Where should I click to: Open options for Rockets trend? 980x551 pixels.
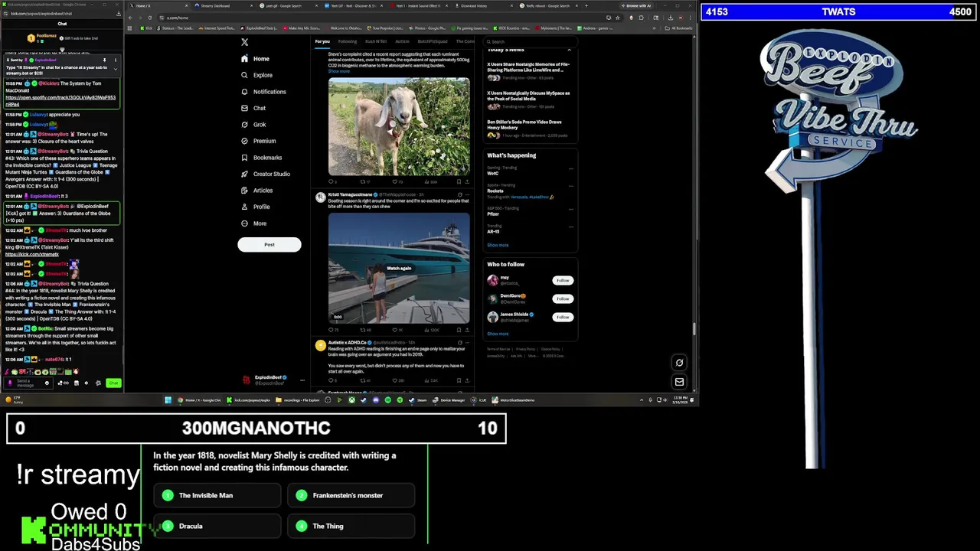pyautogui.click(x=570, y=186)
